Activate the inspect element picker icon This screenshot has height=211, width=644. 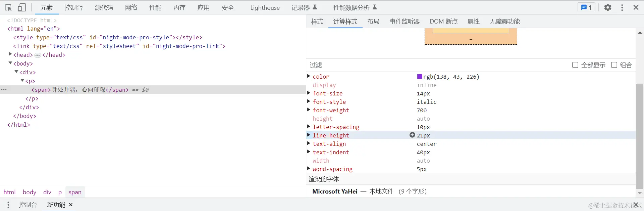[x=8, y=7]
